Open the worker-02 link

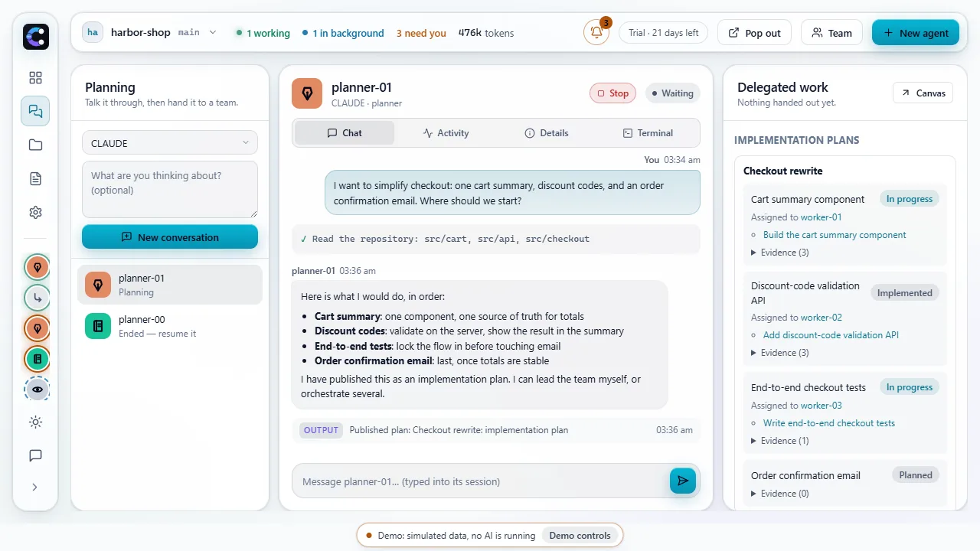click(821, 318)
